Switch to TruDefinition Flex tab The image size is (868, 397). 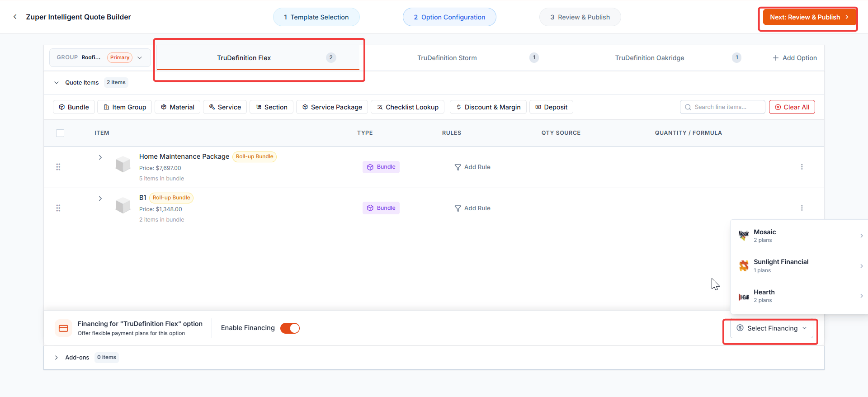(x=258, y=58)
